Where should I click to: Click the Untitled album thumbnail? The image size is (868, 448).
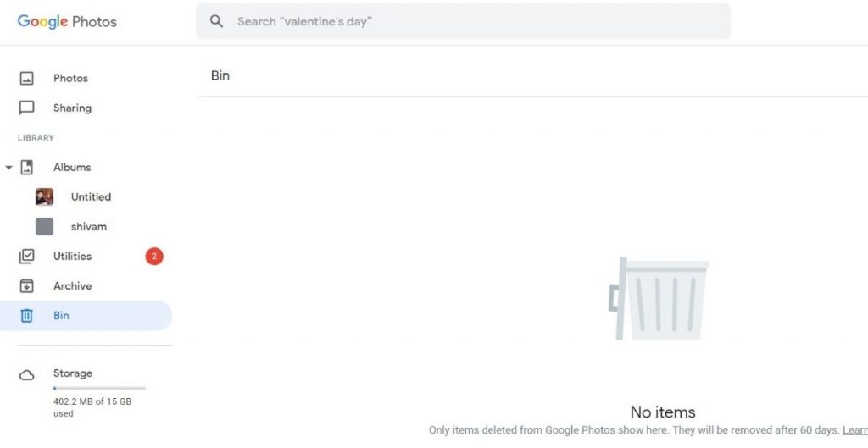(x=45, y=196)
